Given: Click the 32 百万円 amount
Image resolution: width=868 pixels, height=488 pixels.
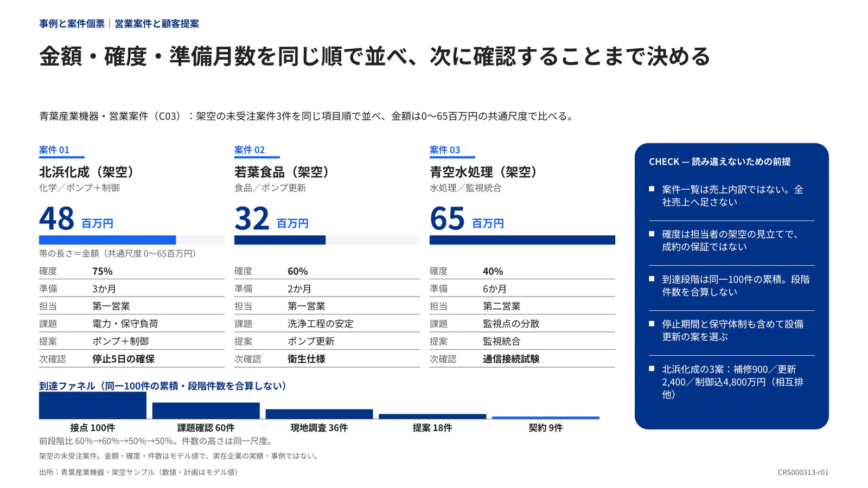Looking at the screenshot, I should pyautogui.click(x=271, y=219).
